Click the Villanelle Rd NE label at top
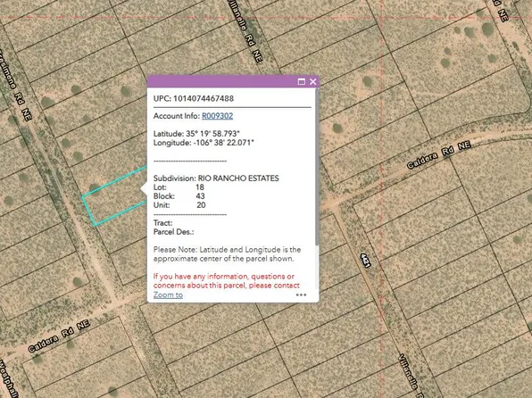 pyautogui.click(x=245, y=31)
